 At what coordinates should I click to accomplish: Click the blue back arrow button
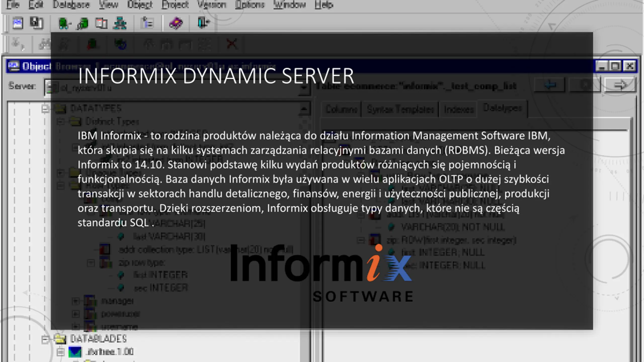(x=550, y=85)
